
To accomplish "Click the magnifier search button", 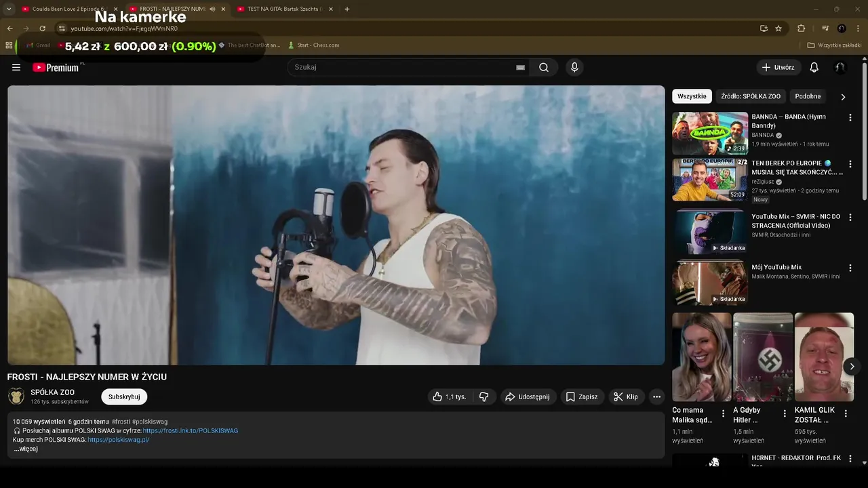I will click(544, 67).
